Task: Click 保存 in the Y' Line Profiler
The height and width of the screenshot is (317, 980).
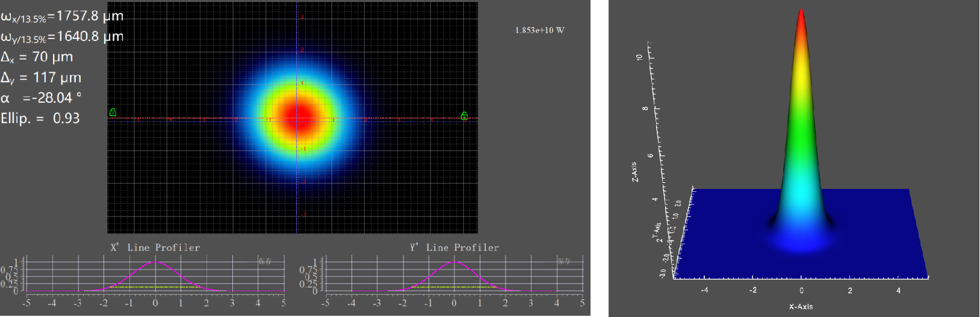Action: [563, 261]
